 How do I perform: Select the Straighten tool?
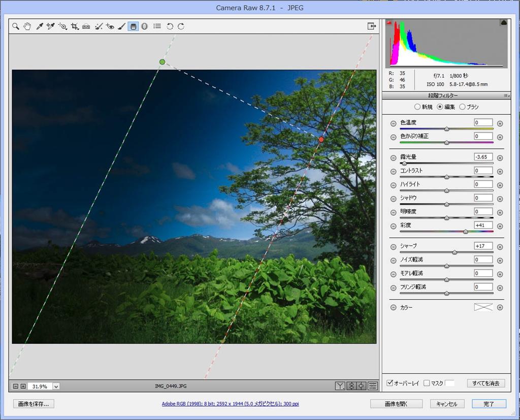(86, 26)
